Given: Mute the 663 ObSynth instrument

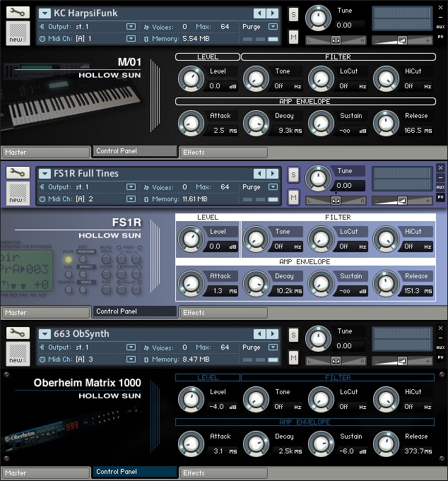Looking at the screenshot, I should (293, 357).
